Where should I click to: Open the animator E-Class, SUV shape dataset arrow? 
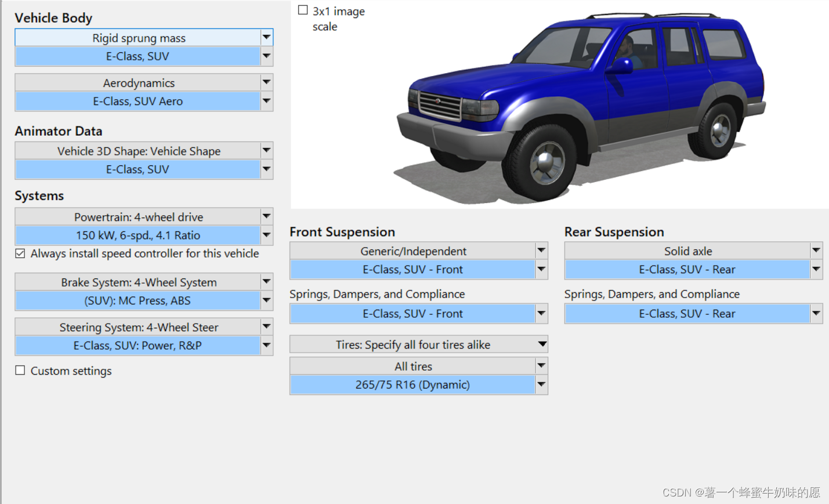tap(266, 169)
